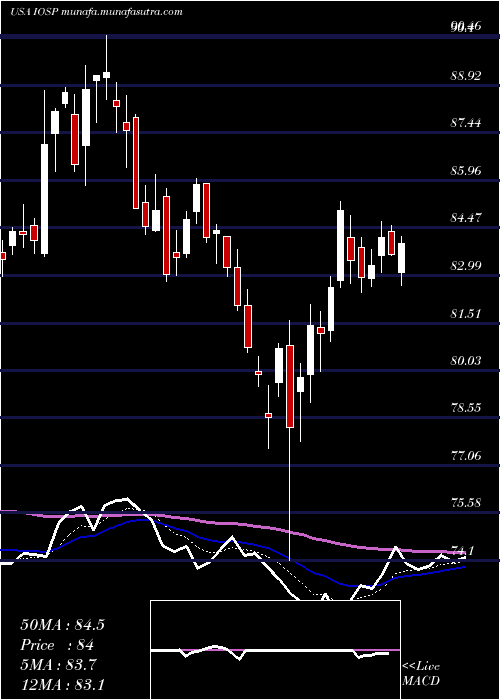This screenshot has width=500, height=700.
Task: Select the 87.44 price axis label
Action: 466,123
